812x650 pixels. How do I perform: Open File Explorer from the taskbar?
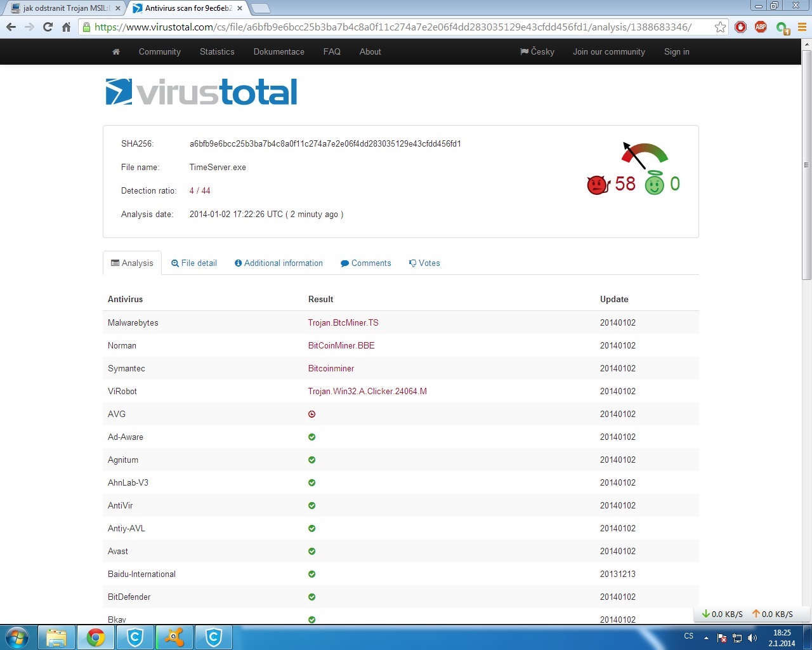point(56,637)
